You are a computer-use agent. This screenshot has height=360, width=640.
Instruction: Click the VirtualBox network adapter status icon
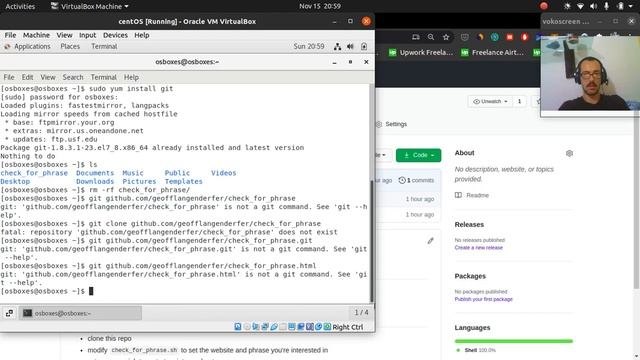point(265,327)
